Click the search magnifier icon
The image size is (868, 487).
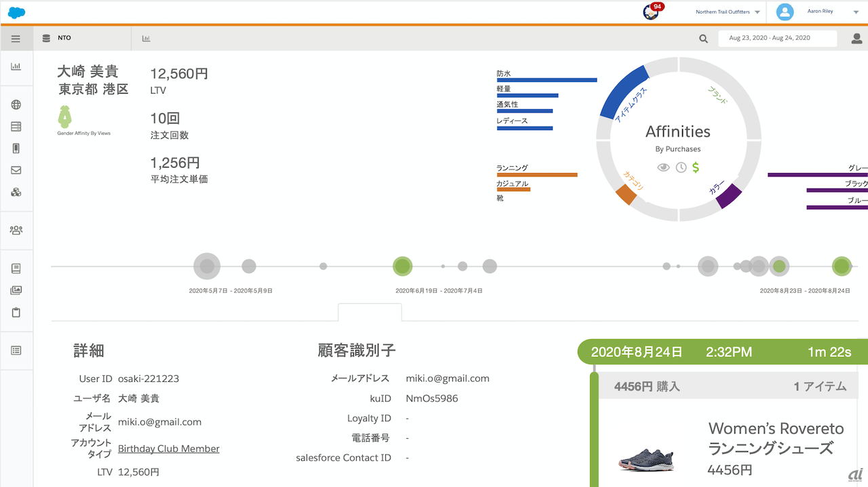(x=703, y=39)
